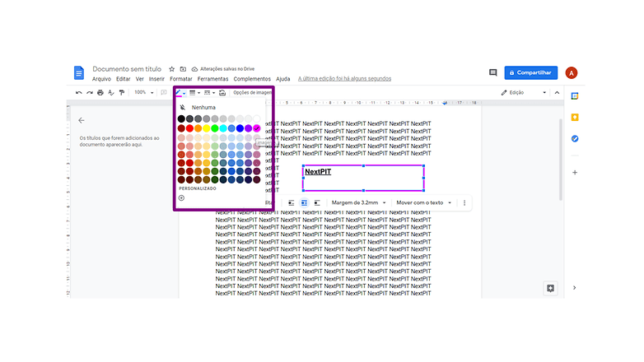
Task: Pick the orange color swatch
Action: point(198,128)
